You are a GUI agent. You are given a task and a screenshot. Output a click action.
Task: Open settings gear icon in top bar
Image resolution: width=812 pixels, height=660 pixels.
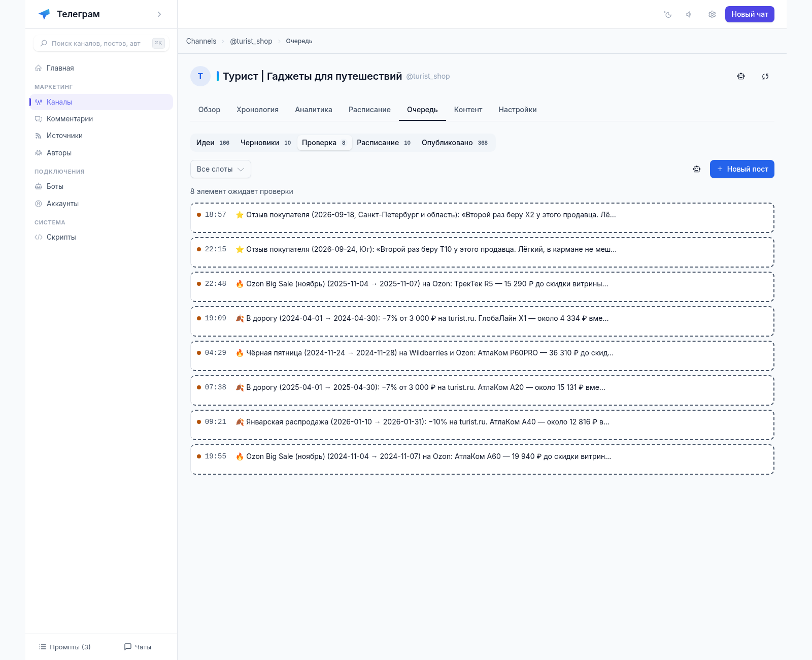pyautogui.click(x=712, y=14)
